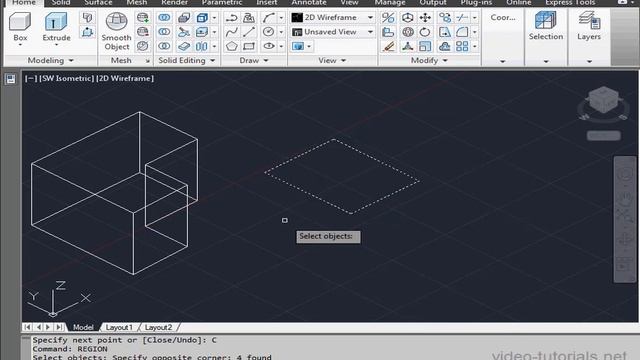This screenshot has height=360, width=640.
Task: Open the Layout2 tab
Action: point(158,327)
